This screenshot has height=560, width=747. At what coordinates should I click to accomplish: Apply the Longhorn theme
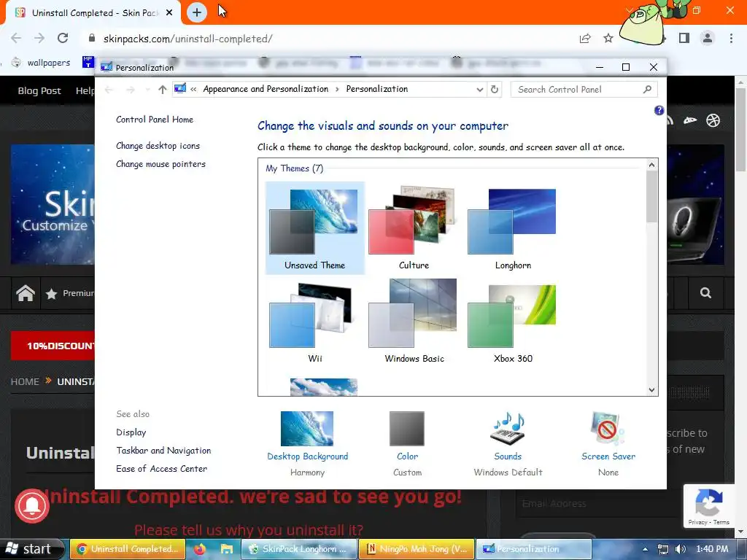[x=513, y=227]
